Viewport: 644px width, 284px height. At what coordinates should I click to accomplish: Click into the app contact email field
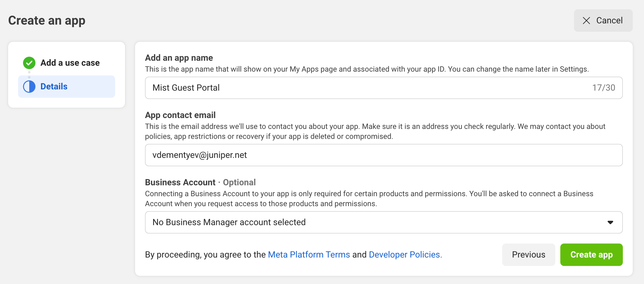pos(383,155)
